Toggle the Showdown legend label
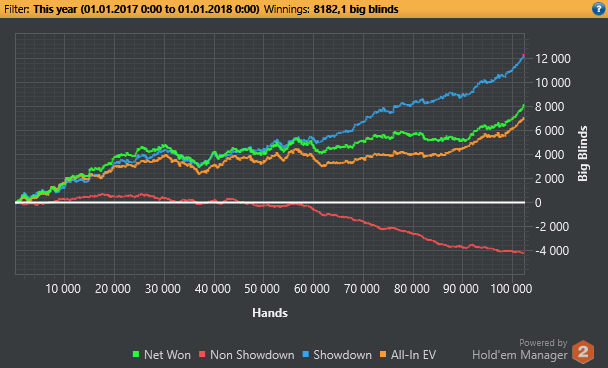Viewport: 608px width, 368px height. coord(342,355)
